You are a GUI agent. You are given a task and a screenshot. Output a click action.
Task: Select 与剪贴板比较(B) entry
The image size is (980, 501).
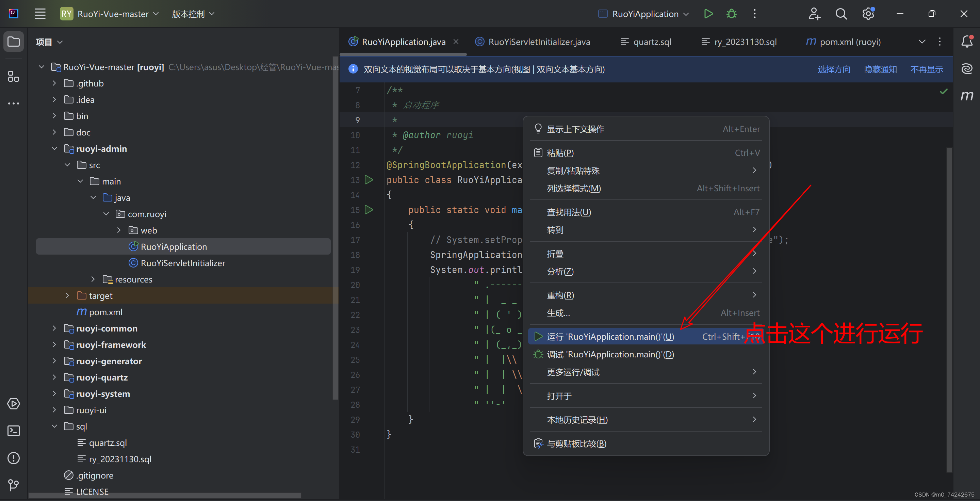[646, 443]
